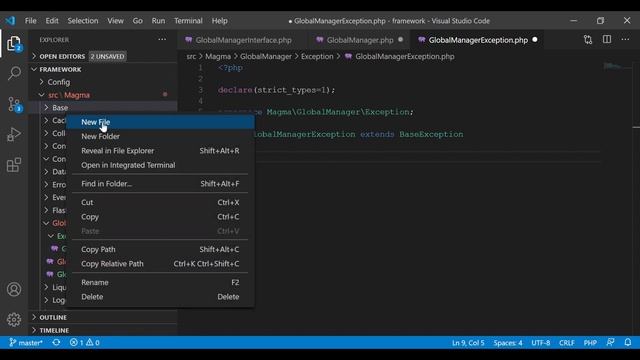Select New Folder from context menu
The height and width of the screenshot is (360, 640).
(x=160, y=136)
